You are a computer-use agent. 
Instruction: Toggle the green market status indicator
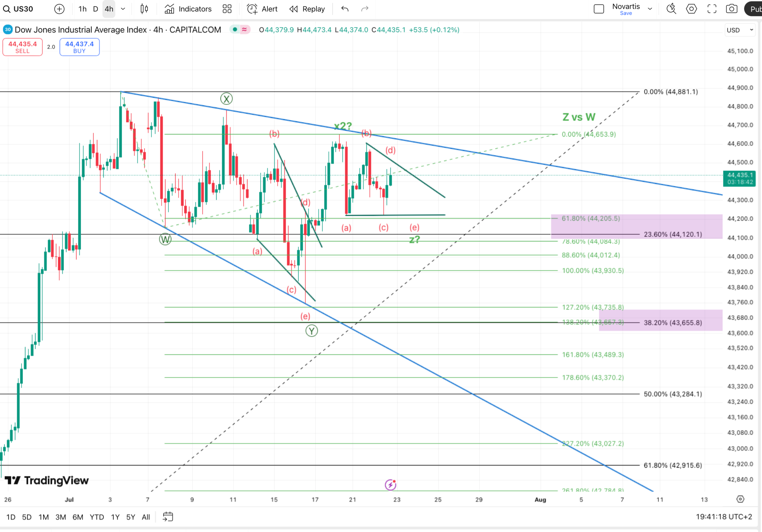pos(235,30)
